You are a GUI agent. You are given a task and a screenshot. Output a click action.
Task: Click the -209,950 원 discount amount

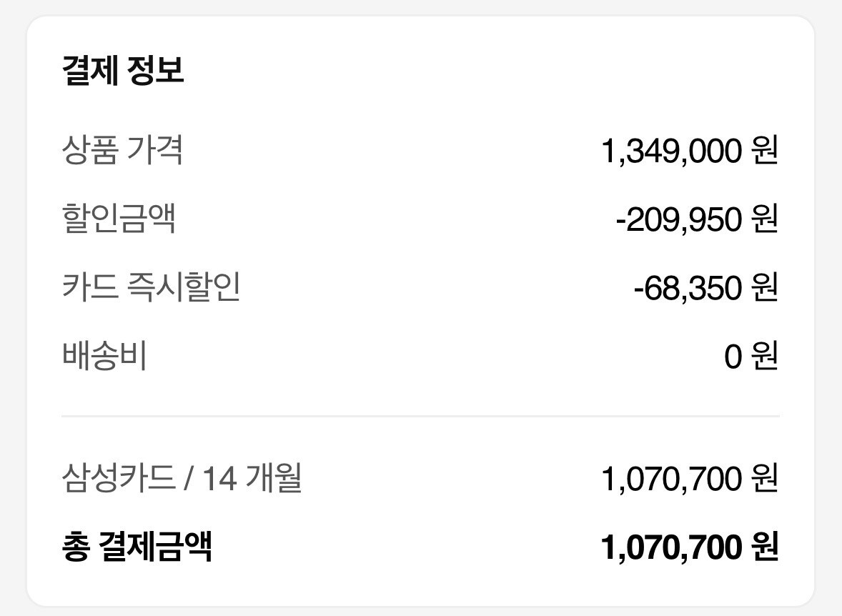click(697, 219)
